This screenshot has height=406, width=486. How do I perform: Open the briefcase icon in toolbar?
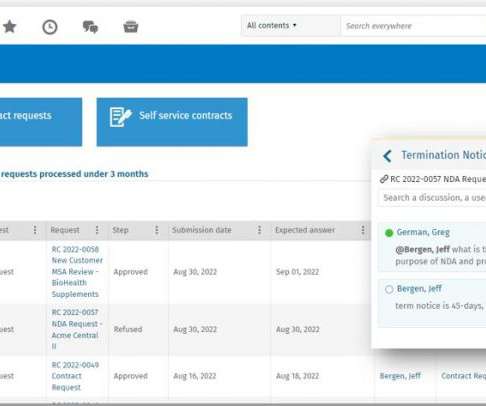tap(131, 27)
